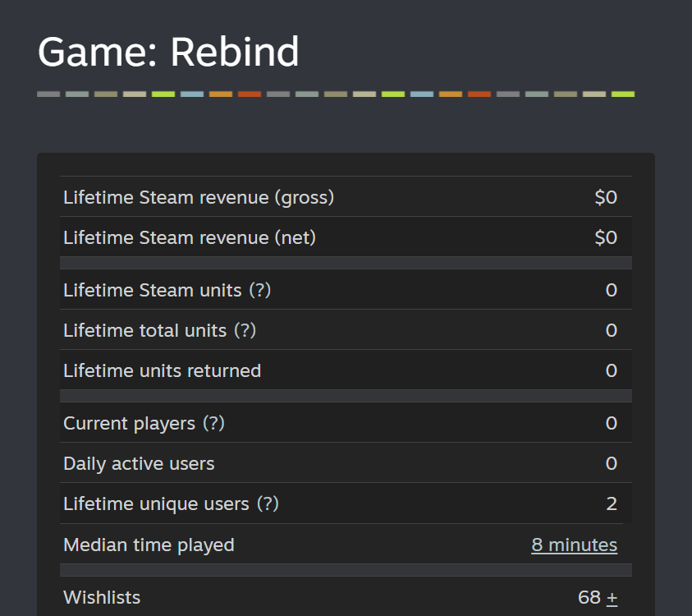Screen dimensions: 692x616
Task: Click the Current players question mark icon
Action: (x=215, y=422)
